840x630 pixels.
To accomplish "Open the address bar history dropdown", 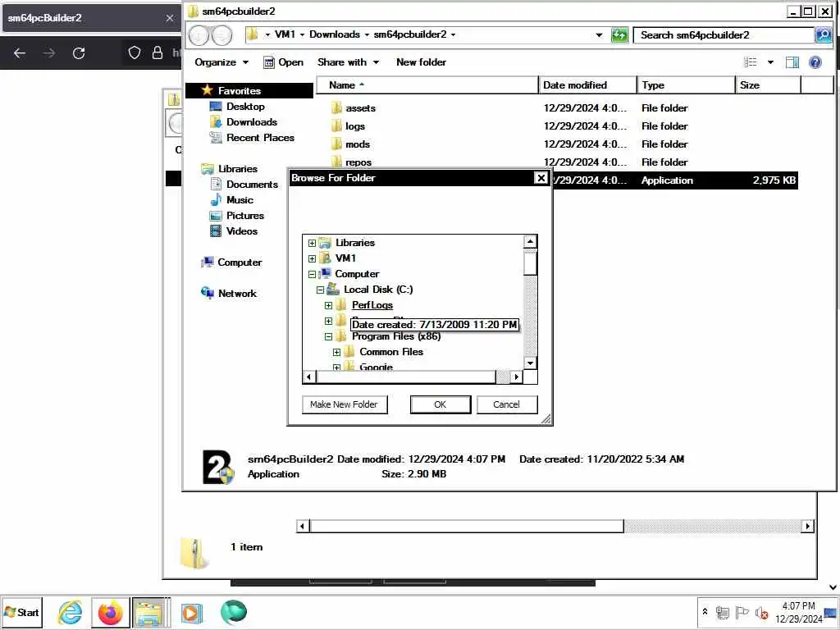I will click(x=599, y=34).
